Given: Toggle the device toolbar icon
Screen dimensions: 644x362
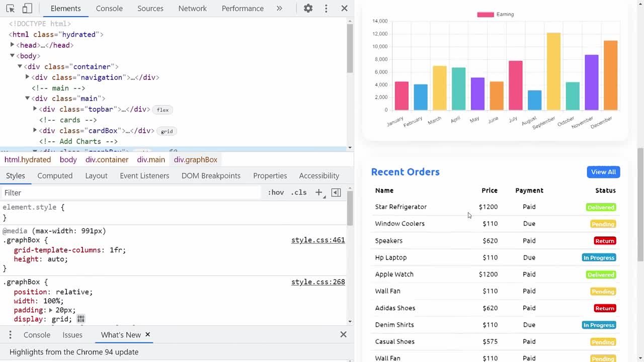Looking at the screenshot, I should click(x=27, y=9).
